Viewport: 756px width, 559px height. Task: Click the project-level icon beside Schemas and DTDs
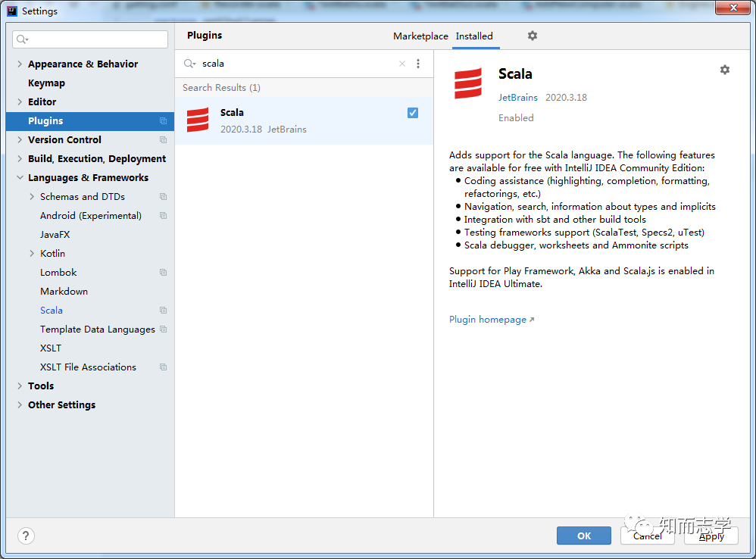[164, 197]
